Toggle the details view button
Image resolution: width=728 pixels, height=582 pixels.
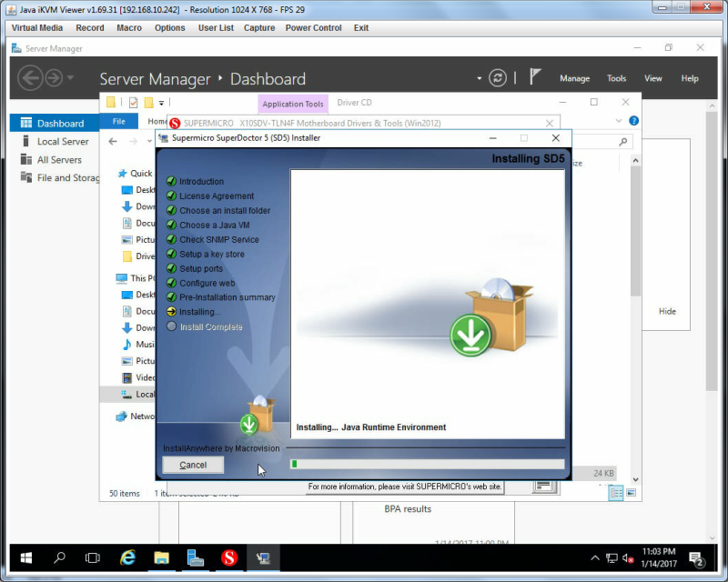coord(616,493)
